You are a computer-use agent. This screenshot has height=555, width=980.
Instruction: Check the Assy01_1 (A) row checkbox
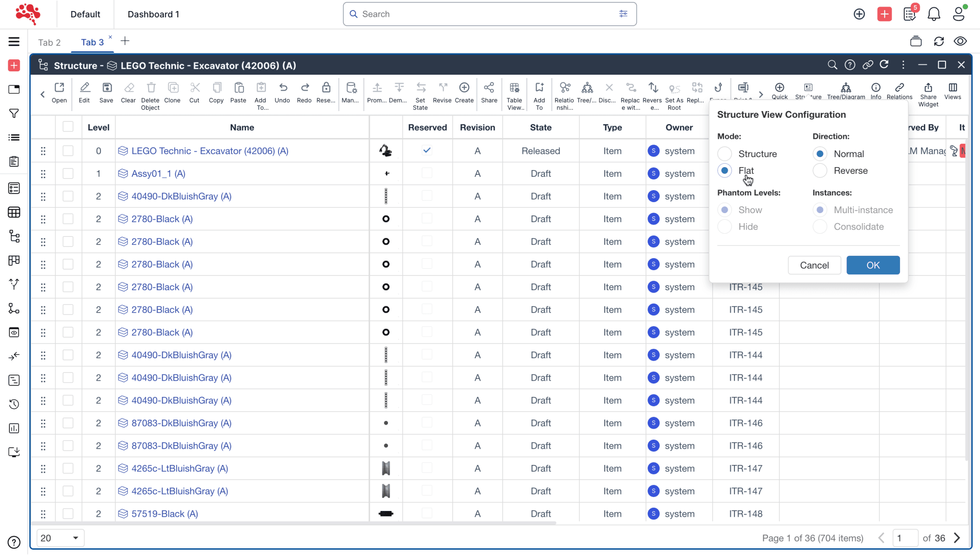coord(68,173)
